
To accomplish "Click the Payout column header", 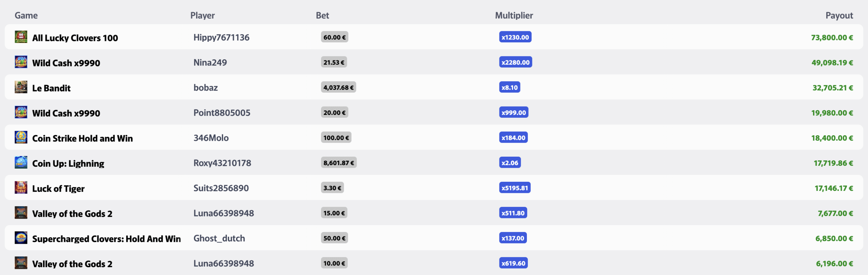I will (x=839, y=15).
